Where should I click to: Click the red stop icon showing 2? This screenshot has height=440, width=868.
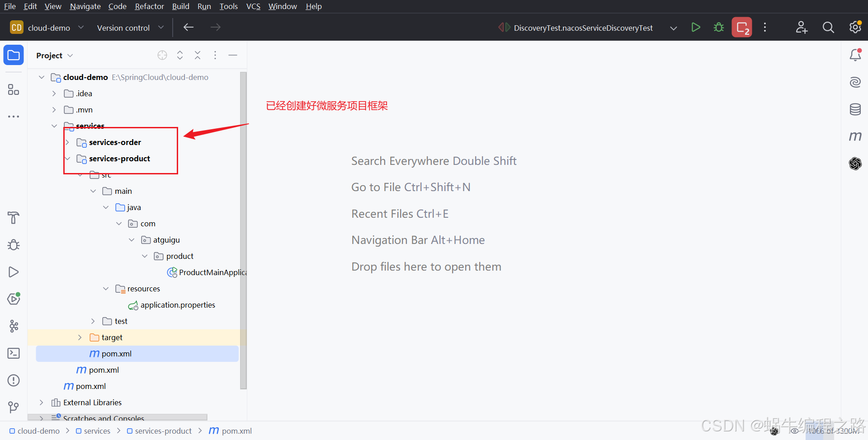tap(742, 28)
